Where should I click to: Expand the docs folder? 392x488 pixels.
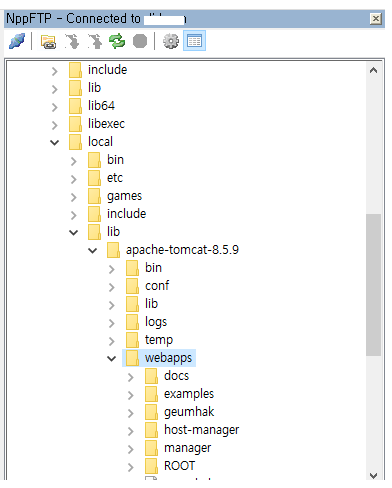click(131, 377)
